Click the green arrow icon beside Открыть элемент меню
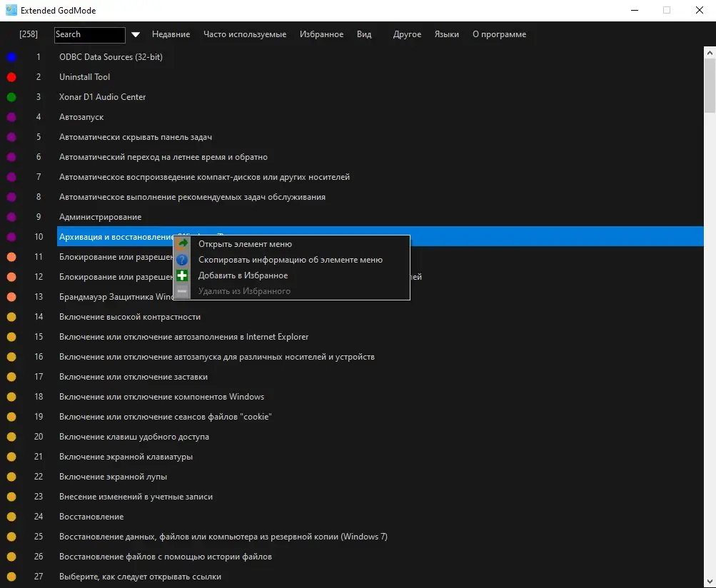This screenshot has width=716, height=588. [x=182, y=244]
